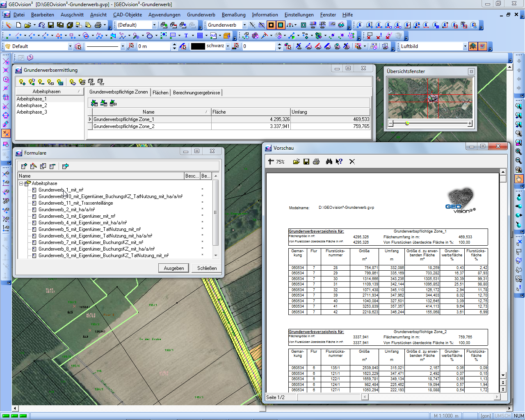Toggle the orange filled square button

click(281, 25)
